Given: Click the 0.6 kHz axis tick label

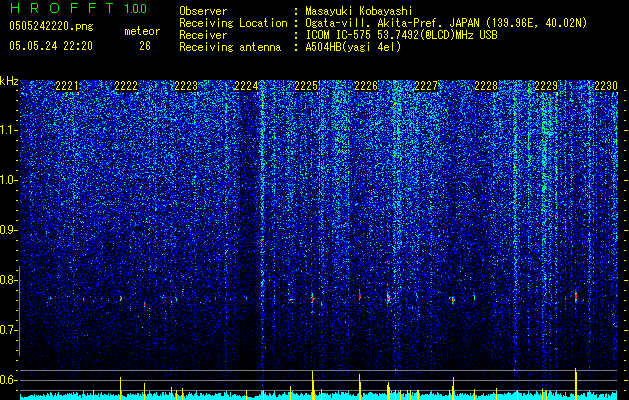Looking at the screenshot, I should [x=8, y=380].
